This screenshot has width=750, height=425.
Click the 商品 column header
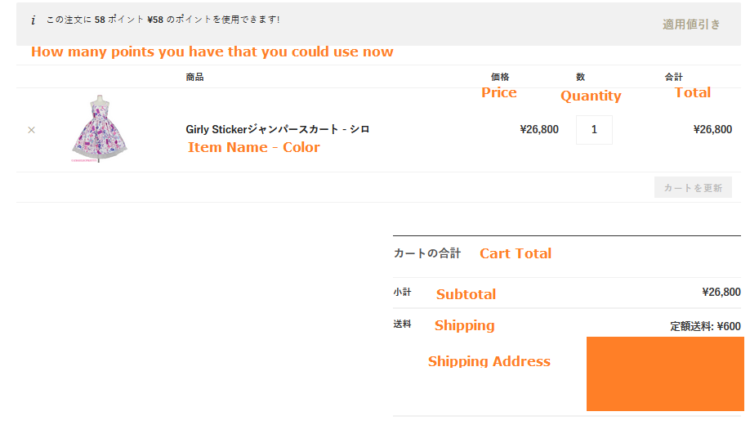(195, 77)
